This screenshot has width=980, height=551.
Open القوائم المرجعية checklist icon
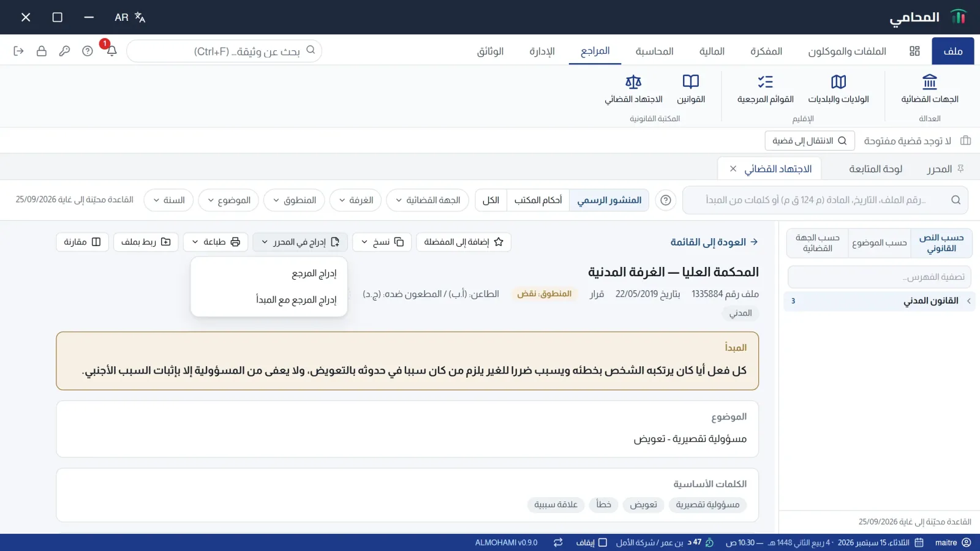(765, 81)
